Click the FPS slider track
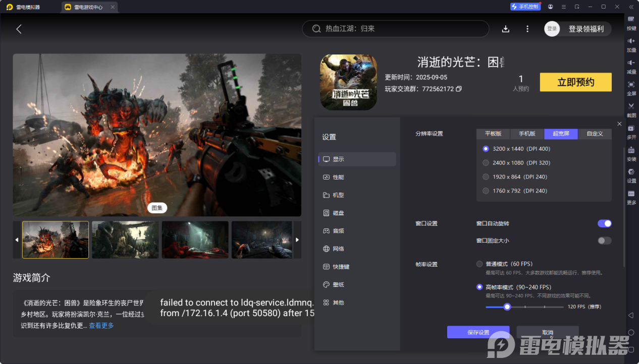The width and height of the screenshot is (639, 364). (535, 307)
